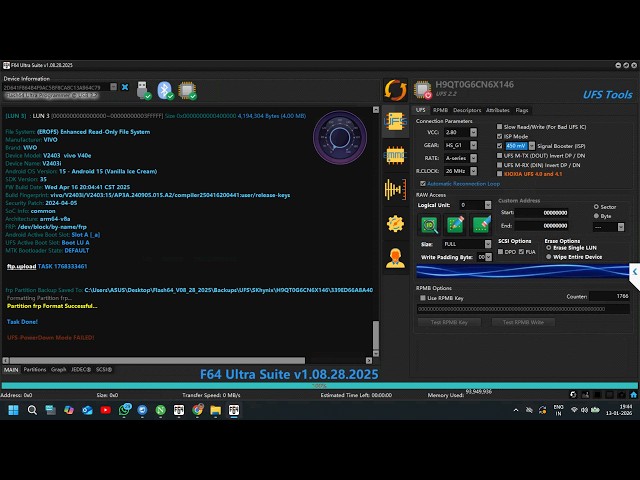Select Wipe Entire Device option
640x480 pixels.
click(x=549, y=257)
